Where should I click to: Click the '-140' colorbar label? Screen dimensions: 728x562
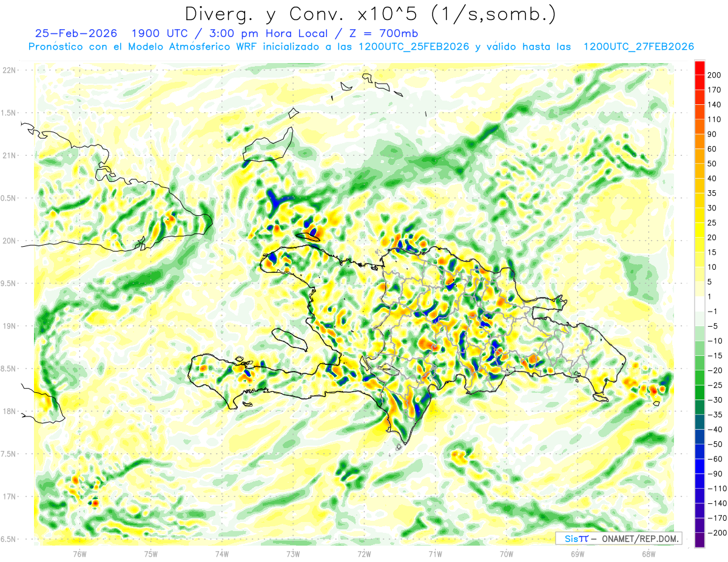[717, 503]
